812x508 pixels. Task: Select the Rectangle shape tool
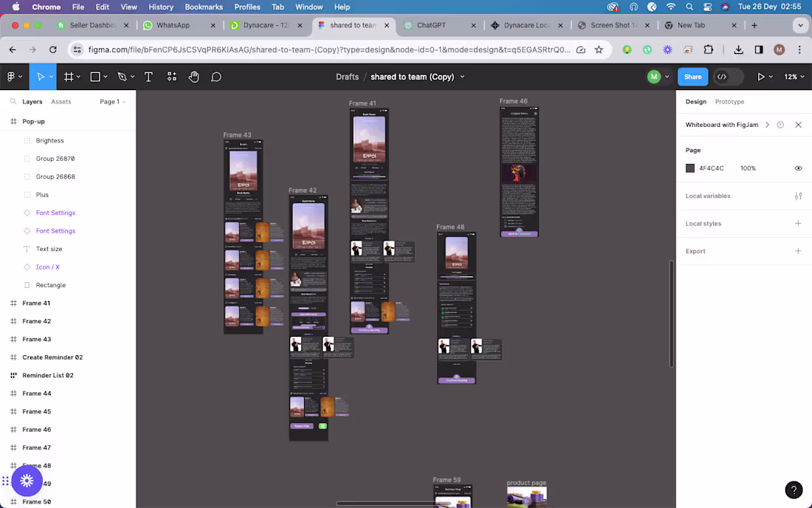coord(95,77)
